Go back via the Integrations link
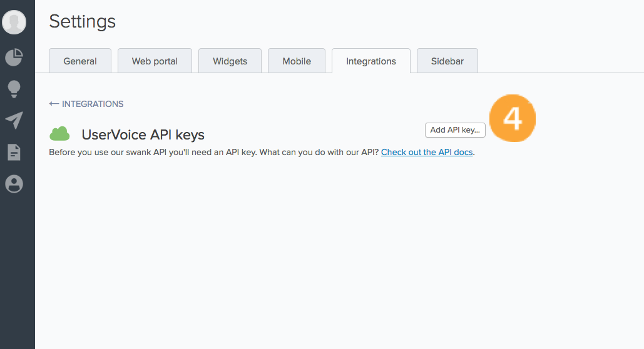Screen dimensions: 644x349 [86, 104]
